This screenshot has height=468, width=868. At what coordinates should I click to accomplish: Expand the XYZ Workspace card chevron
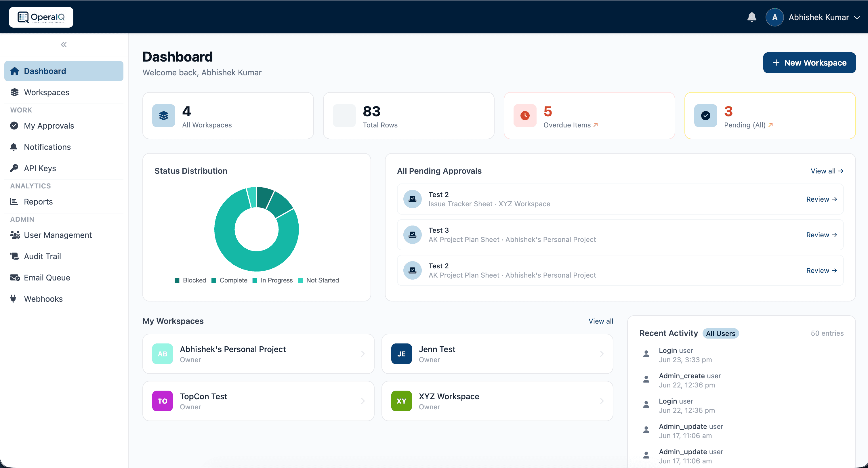[x=602, y=401]
